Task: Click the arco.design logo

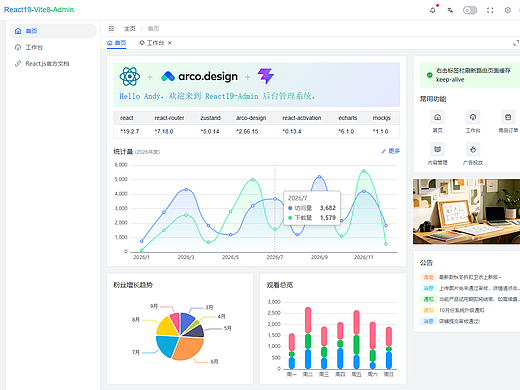Action: click(x=199, y=76)
